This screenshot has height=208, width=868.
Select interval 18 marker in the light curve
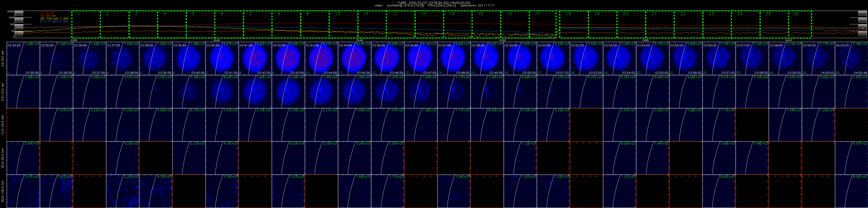click(x=569, y=14)
